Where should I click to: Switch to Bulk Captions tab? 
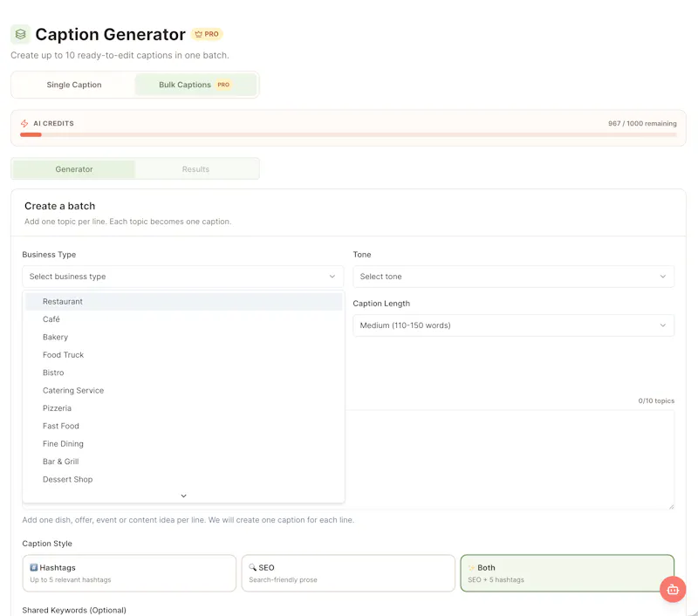tap(195, 85)
